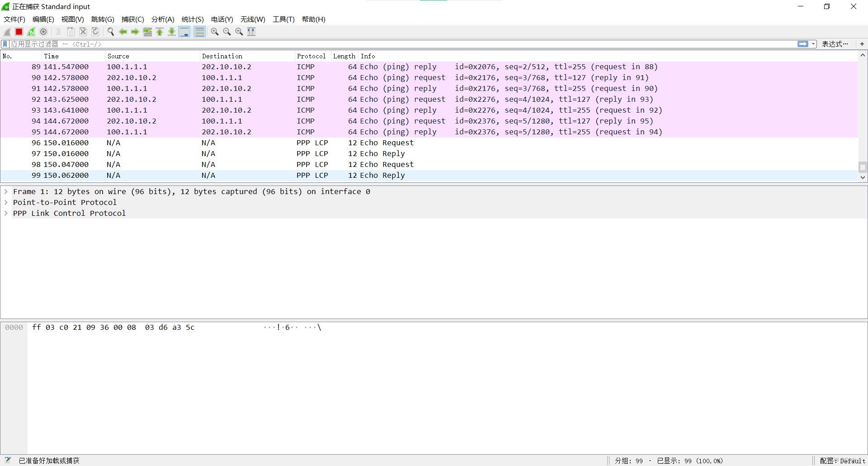The image size is (868, 466).
Task: Click packet list scrollbar up arrow
Action: coord(863,55)
